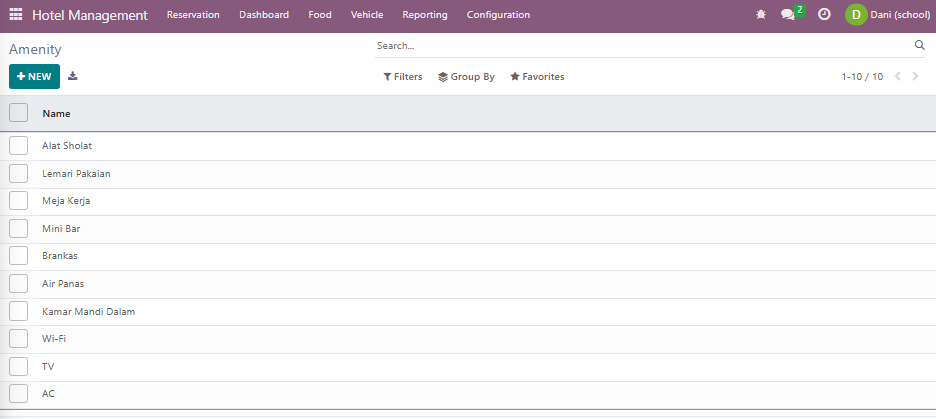Open the Favorites dropdown

(x=537, y=76)
